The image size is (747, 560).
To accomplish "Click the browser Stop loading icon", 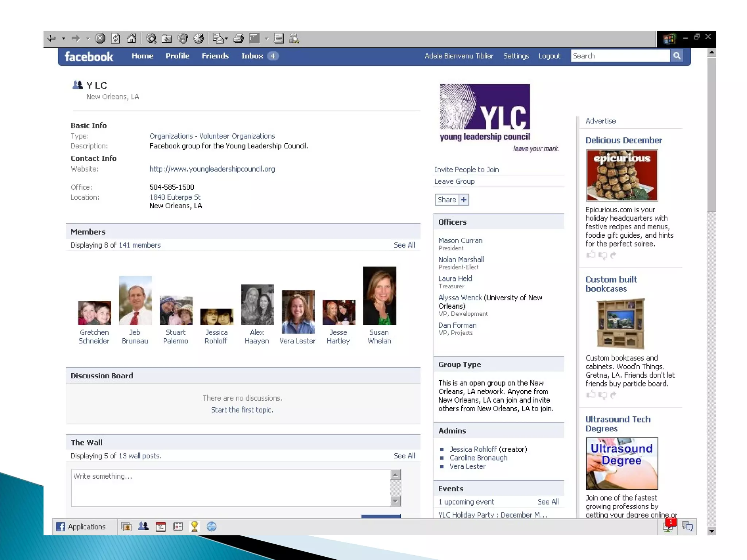I will (100, 38).
